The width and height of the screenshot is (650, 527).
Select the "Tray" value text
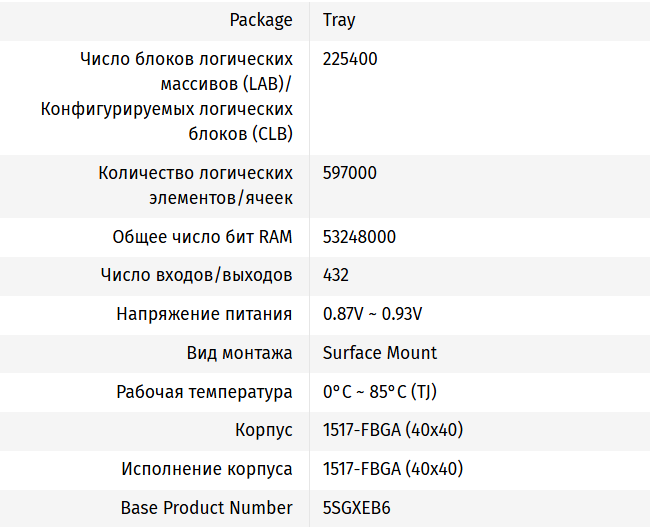[x=339, y=20]
